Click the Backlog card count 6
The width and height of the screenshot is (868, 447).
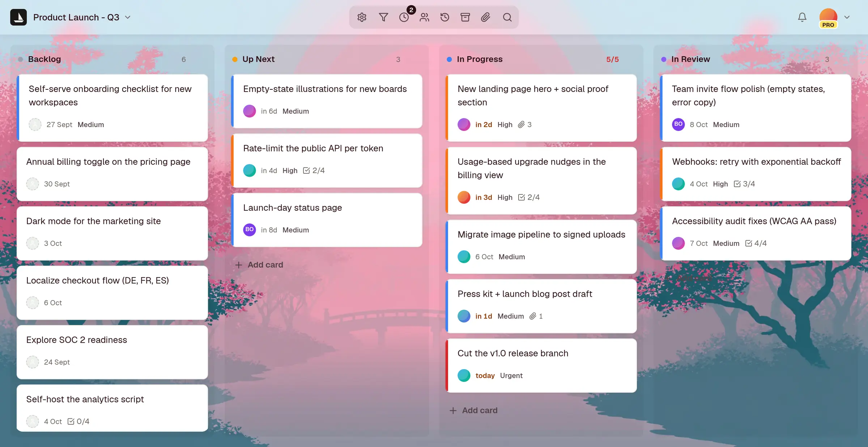pyautogui.click(x=184, y=59)
